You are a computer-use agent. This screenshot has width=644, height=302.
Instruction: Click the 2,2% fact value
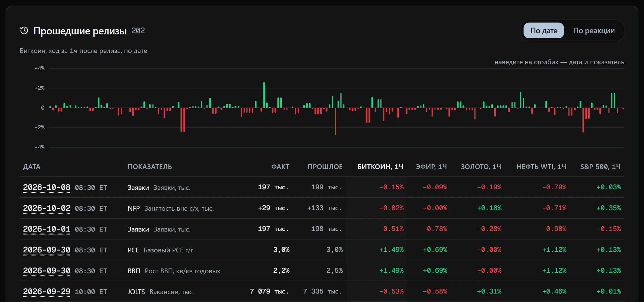tap(281, 271)
